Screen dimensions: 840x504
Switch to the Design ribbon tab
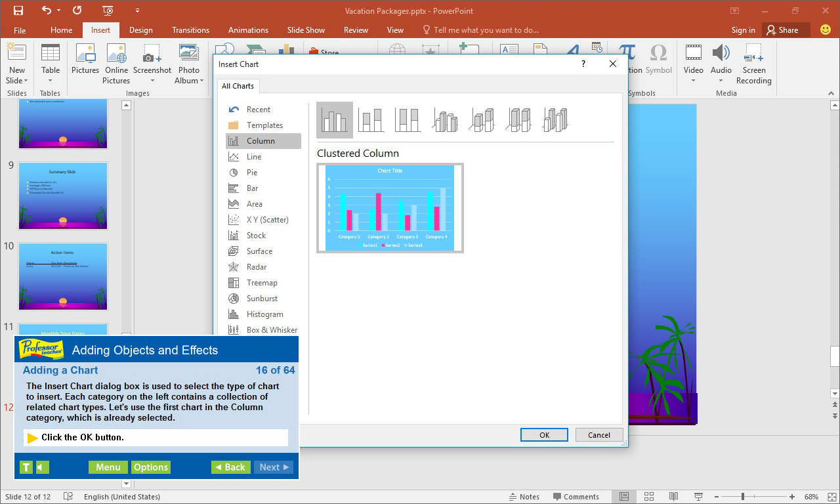[140, 30]
